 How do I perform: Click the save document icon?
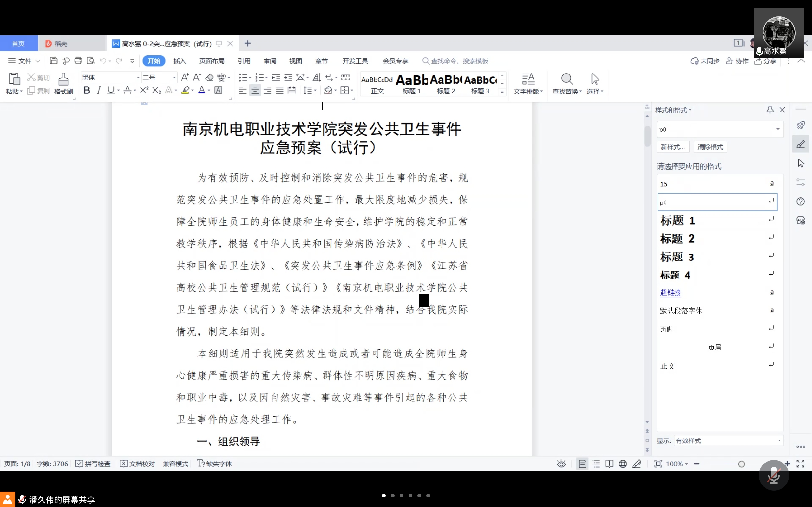coord(53,61)
